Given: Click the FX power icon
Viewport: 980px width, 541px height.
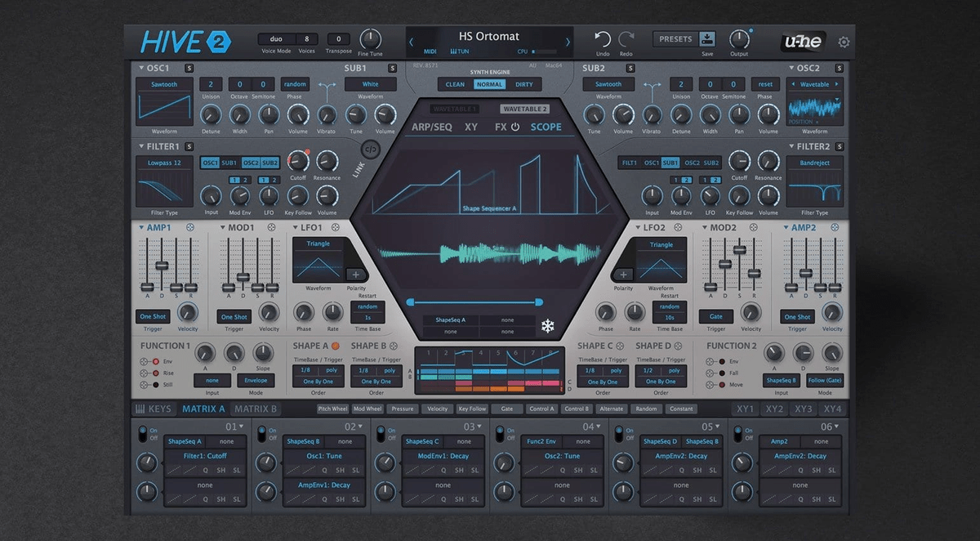Looking at the screenshot, I should pos(515,127).
